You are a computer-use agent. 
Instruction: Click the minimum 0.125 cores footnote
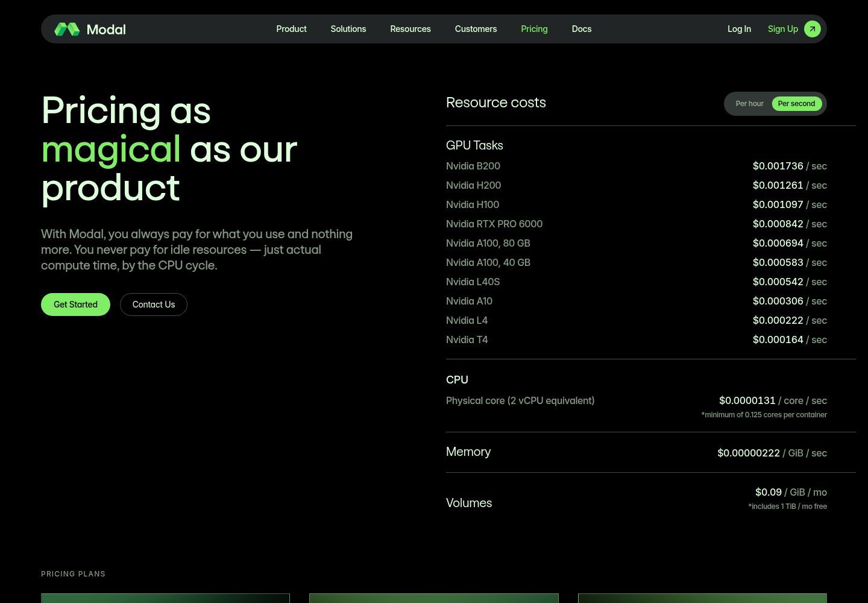764,415
